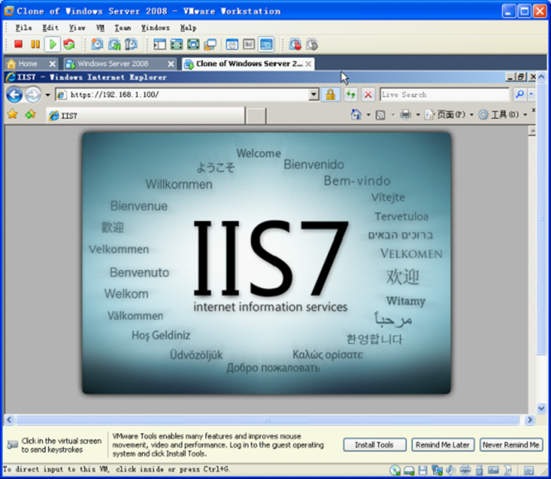The height and width of the screenshot is (479, 551).
Task: Click the green Power On play button
Action: [53, 44]
